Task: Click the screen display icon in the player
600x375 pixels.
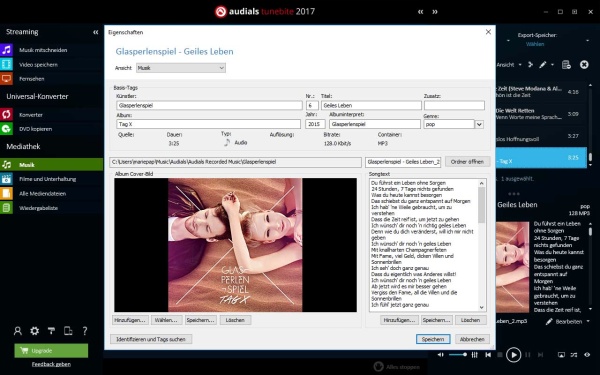Action: pyautogui.click(x=561, y=355)
